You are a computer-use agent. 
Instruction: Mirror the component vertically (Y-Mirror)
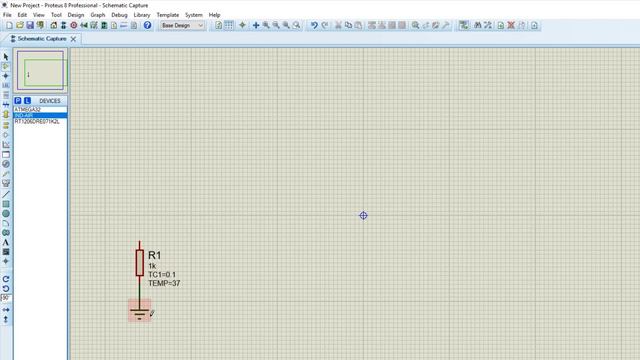tap(6, 319)
